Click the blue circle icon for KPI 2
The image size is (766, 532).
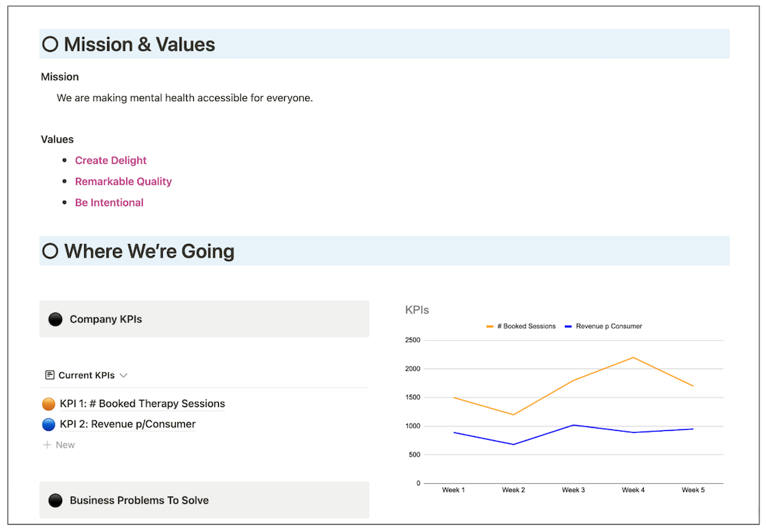(49, 424)
